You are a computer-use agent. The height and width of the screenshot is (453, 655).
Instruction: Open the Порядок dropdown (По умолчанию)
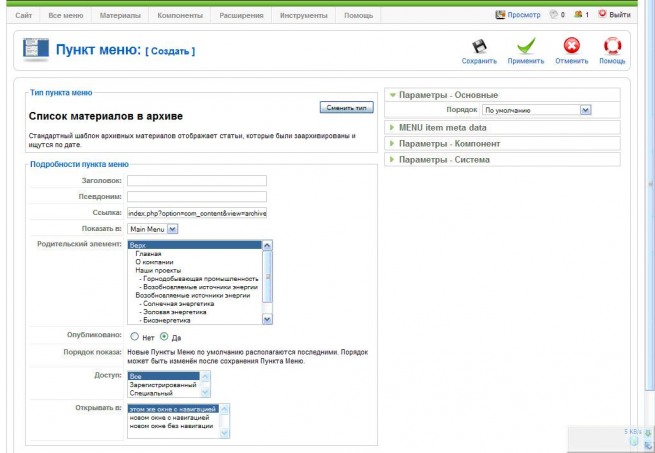tap(536, 110)
